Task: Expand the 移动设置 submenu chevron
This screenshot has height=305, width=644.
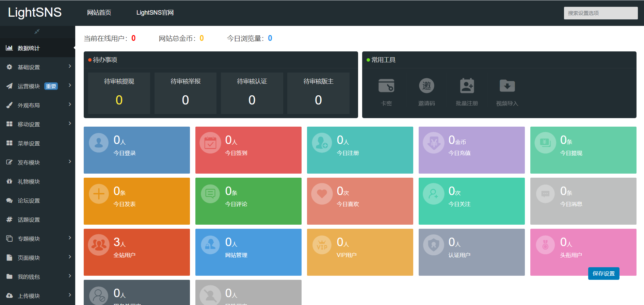Action: click(70, 123)
